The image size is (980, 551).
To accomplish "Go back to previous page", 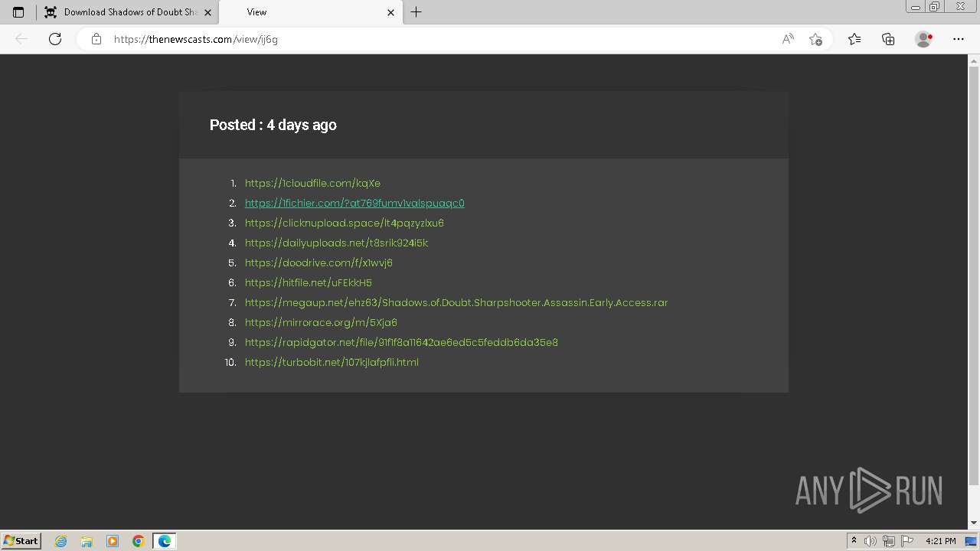I will pos(21,39).
